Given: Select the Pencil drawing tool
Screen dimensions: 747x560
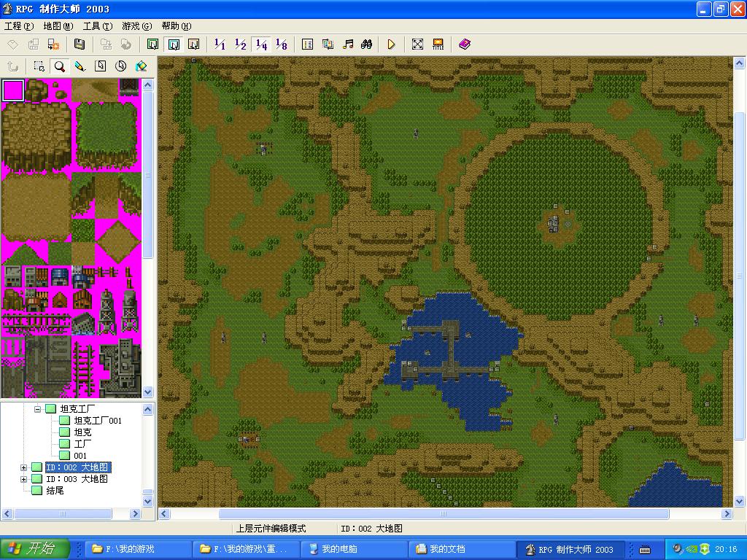Looking at the screenshot, I should (x=80, y=66).
